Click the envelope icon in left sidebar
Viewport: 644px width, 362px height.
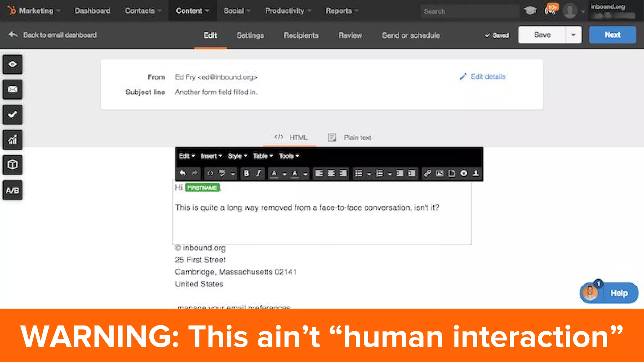(x=13, y=89)
